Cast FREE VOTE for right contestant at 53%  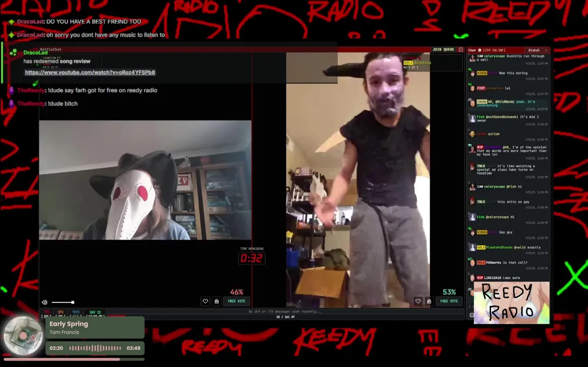[x=449, y=301]
